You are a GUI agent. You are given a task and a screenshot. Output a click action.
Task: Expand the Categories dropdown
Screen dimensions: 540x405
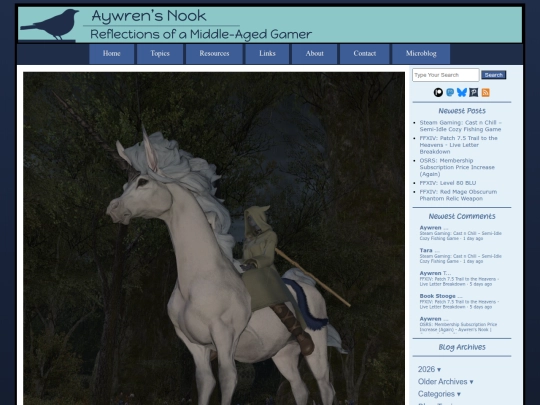click(x=439, y=394)
